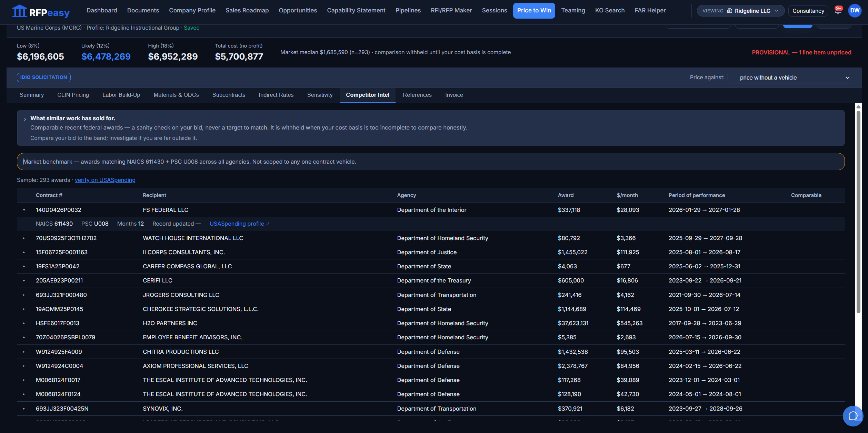The width and height of the screenshot is (868, 433).
Task: Click the Market benchmark description field
Action: coord(431,162)
